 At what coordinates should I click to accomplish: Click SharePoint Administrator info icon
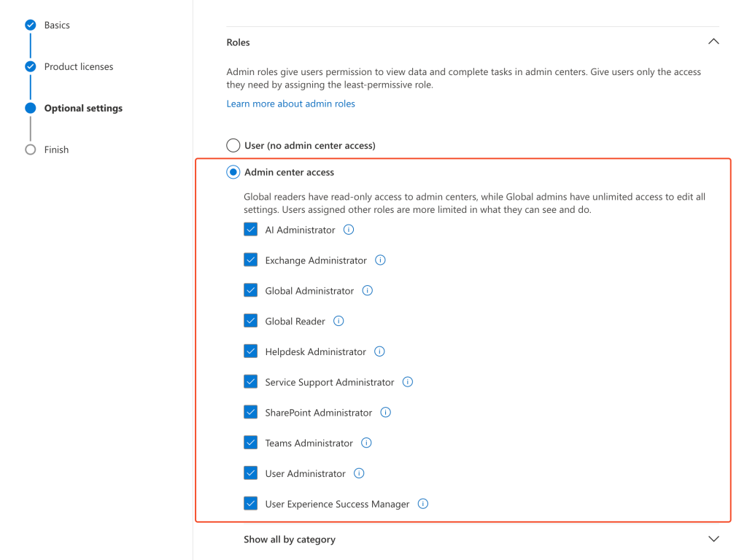click(x=386, y=413)
